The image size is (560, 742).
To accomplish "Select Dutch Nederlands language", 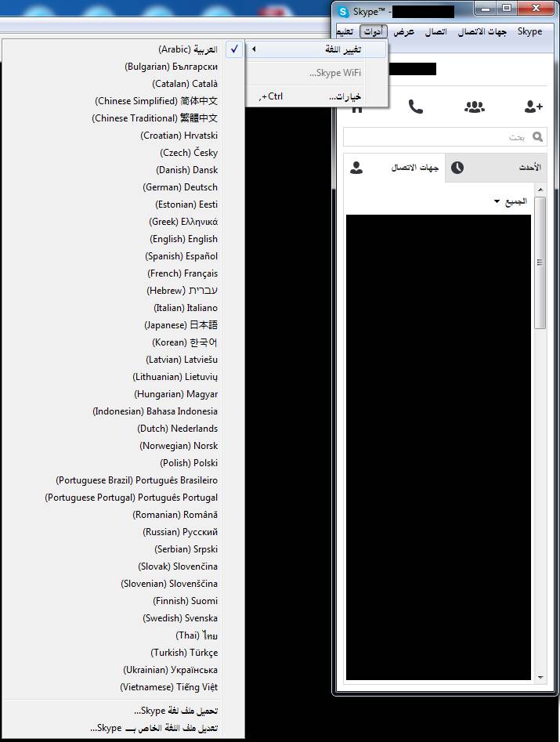I will pyautogui.click(x=123, y=429).
